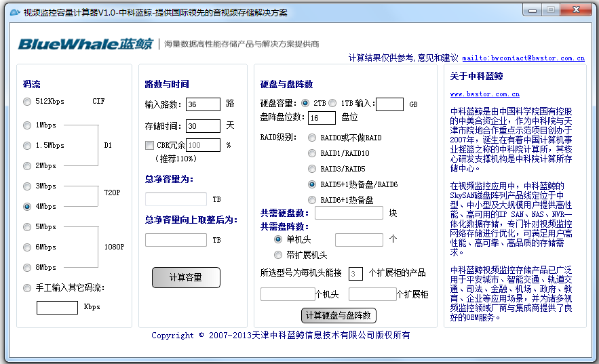Click the 总净容量为 TB result field

point(176,199)
